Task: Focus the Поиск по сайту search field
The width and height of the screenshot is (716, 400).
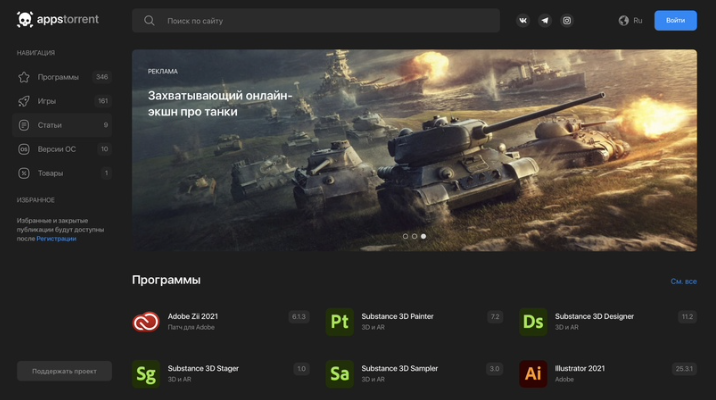Action: point(316,21)
